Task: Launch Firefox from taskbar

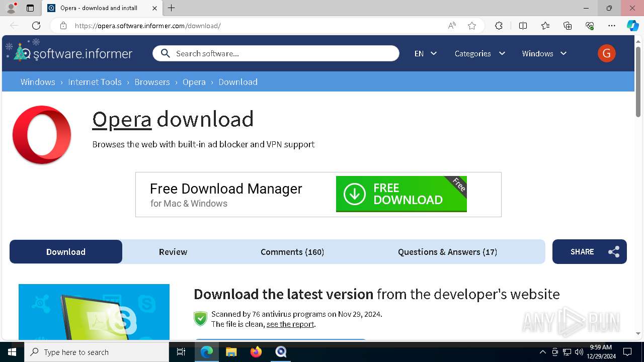Action: [x=256, y=352]
